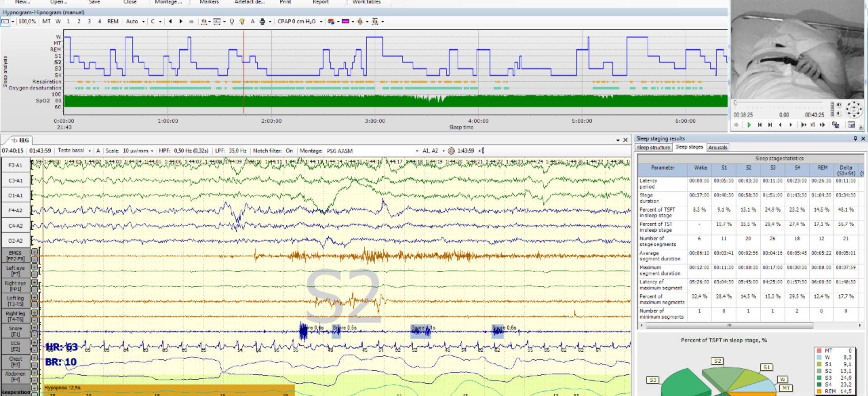Click the lit yellow light bulb icon

[242, 21]
